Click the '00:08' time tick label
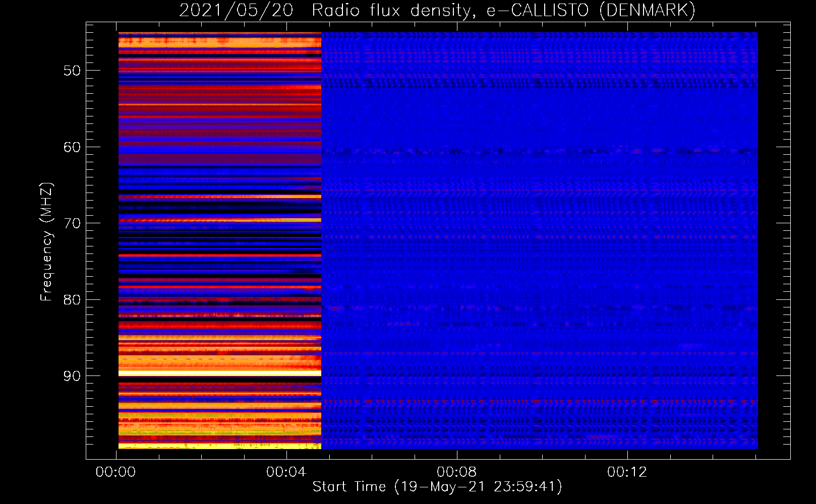 coord(457,472)
